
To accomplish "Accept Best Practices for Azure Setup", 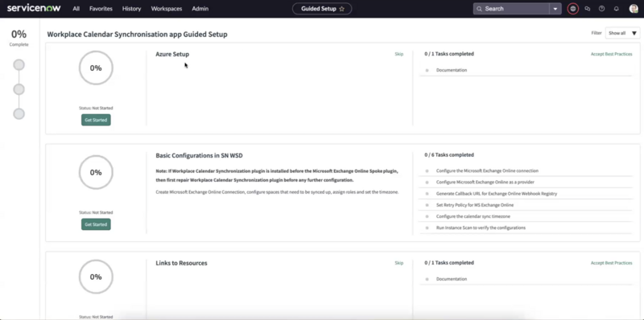I will pos(611,54).
